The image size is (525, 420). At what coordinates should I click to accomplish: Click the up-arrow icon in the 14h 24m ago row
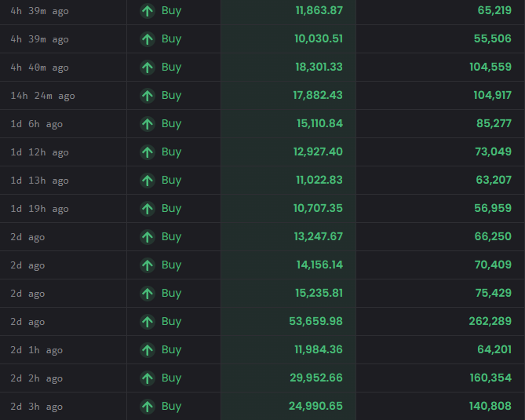pos(148,96)
